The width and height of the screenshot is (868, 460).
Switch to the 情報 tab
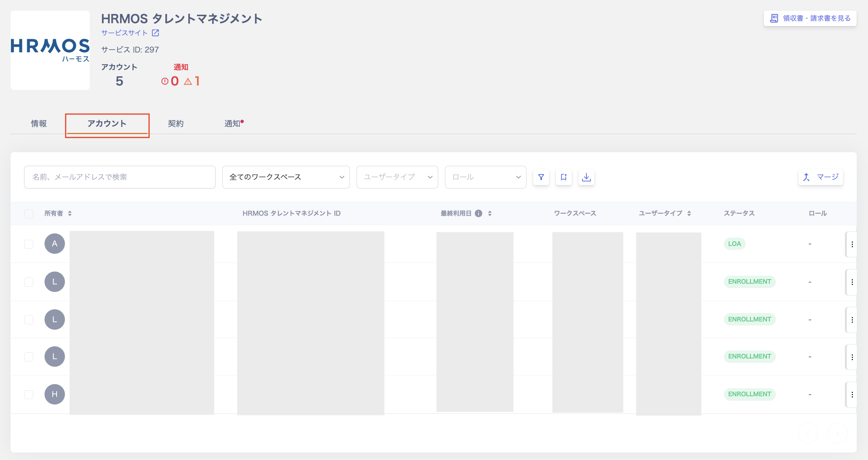[39, 123]
